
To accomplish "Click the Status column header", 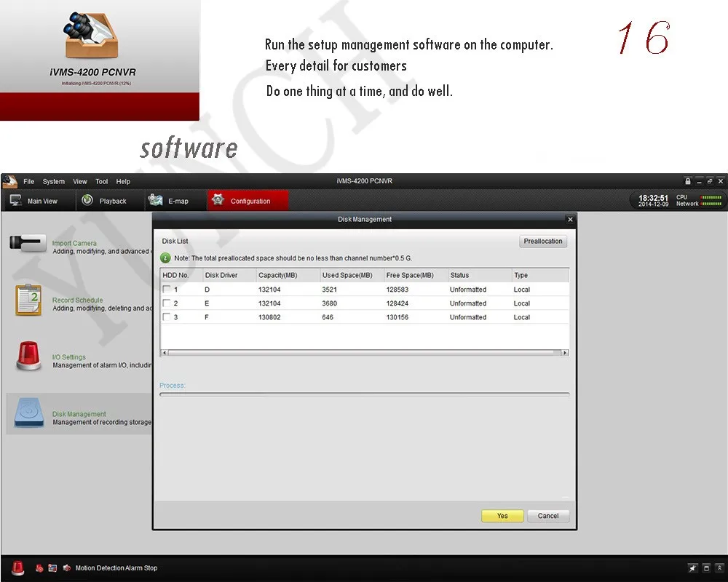I will coord(480,275).
